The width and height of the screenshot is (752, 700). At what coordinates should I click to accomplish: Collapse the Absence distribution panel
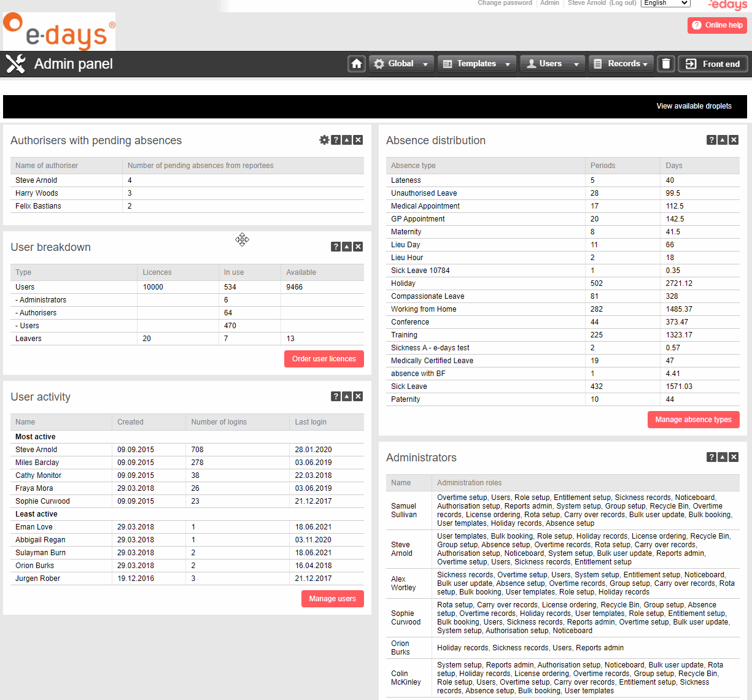coord(722,140)
